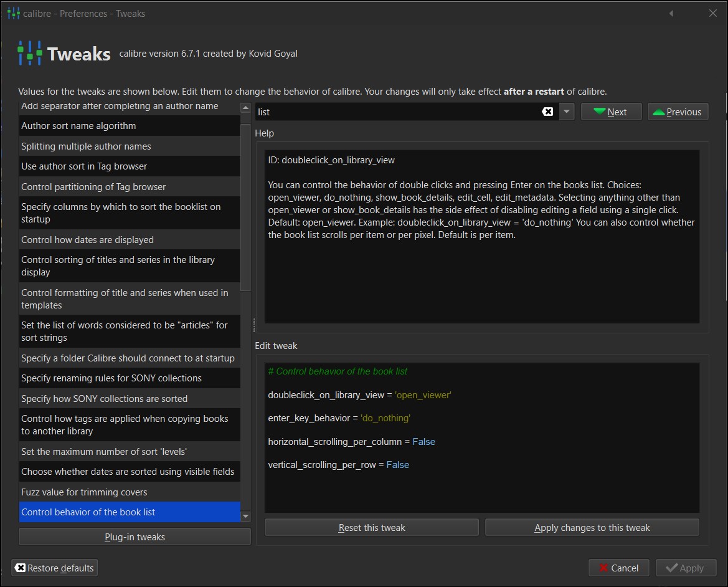Screen dimensions: 728x587
Task: Click the Previous search button
Action: 678,112
